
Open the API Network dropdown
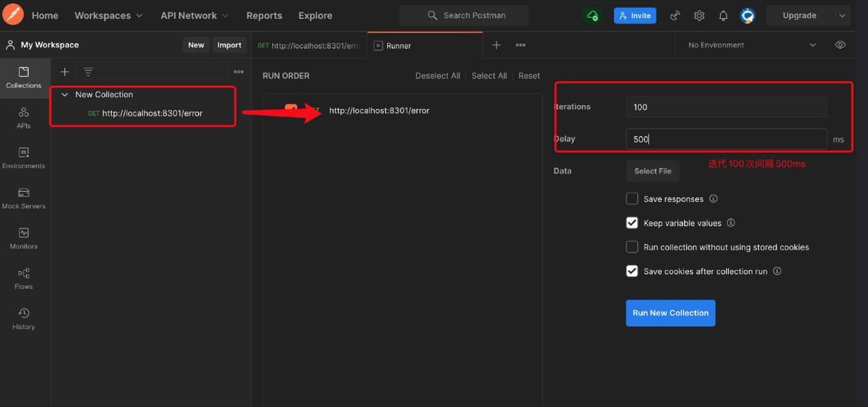tap(194, 16)
